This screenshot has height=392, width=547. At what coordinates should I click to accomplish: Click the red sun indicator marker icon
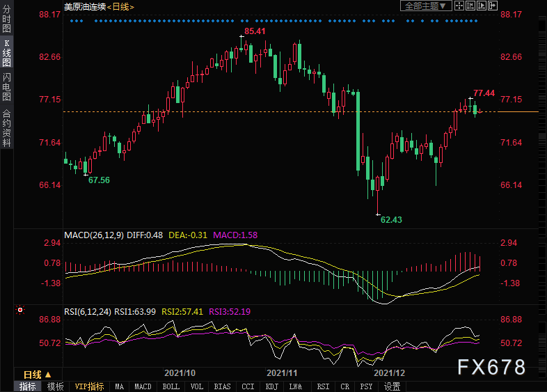(20, 310)
